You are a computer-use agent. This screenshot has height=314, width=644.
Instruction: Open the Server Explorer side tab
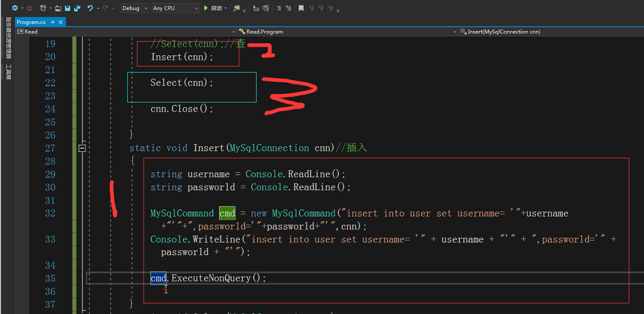8,38
